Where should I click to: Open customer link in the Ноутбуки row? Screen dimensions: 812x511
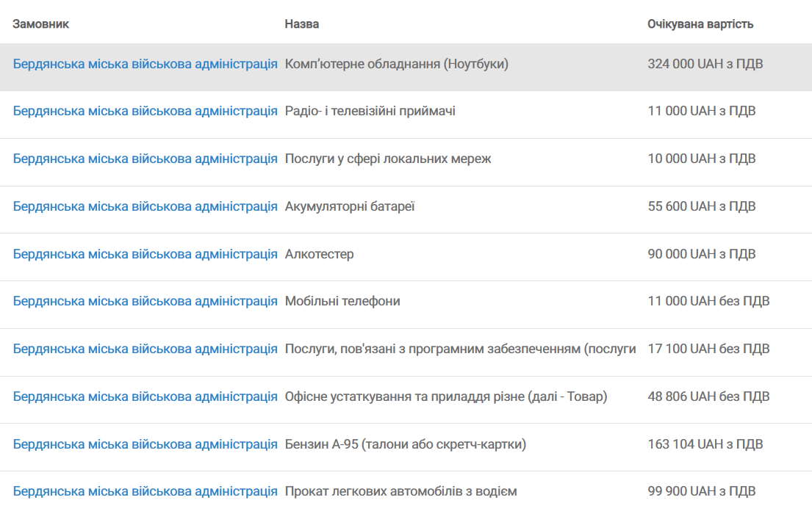[145, 64]
